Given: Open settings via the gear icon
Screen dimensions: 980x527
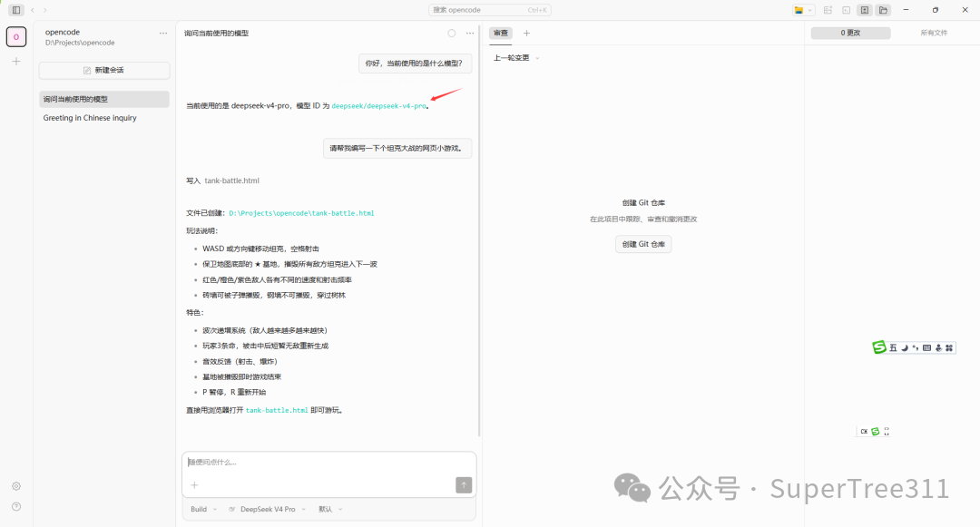Looking at the screenshot, I should tap(16, 486).
